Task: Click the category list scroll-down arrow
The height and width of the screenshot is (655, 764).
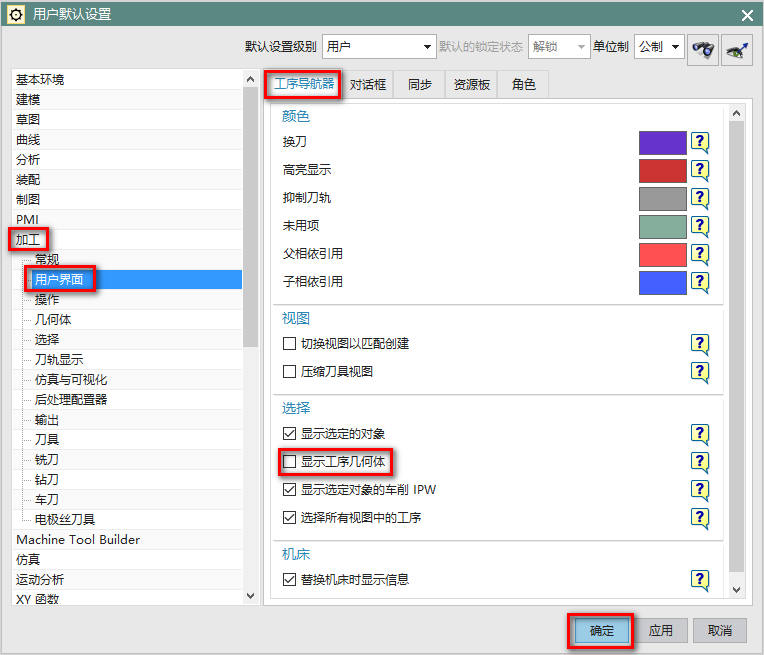Action: pyautogui.click(x=250, y=596)
